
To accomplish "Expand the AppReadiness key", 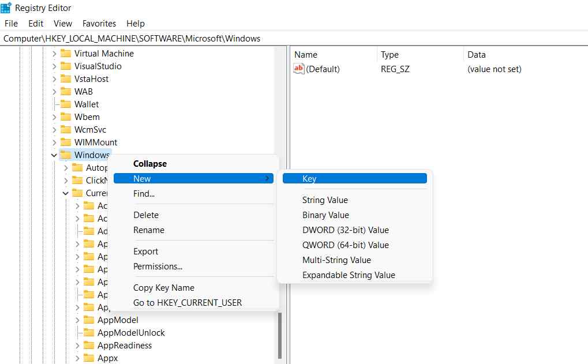I will 77,346.
